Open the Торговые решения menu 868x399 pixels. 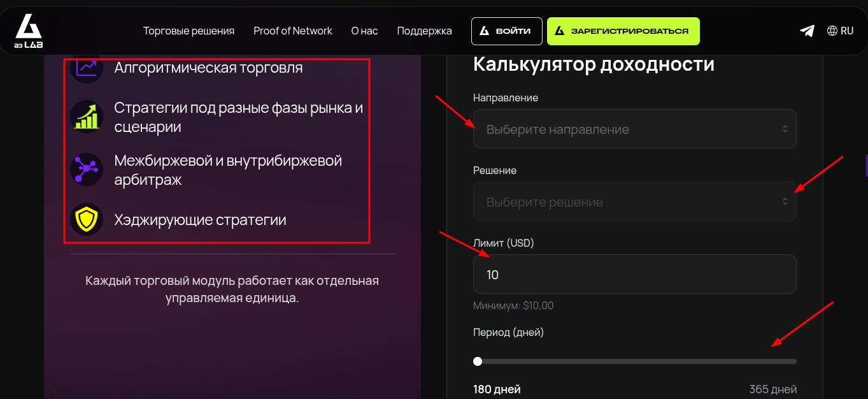189,31
